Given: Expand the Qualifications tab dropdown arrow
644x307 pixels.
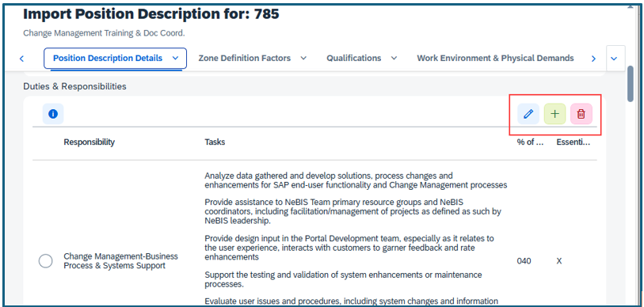Looking at the screenshot, I should [x=394, y=59].
